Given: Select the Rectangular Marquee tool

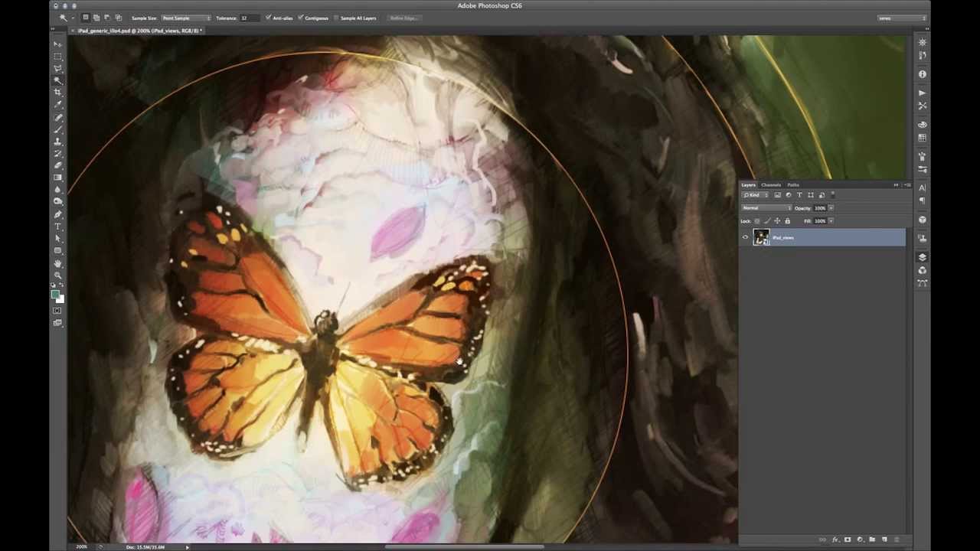Looking at the screenshot, I should [x=57, y=56].
